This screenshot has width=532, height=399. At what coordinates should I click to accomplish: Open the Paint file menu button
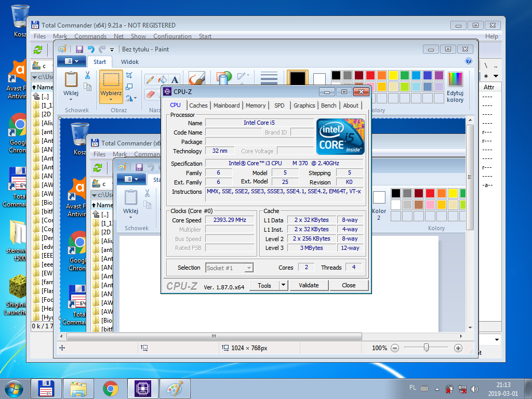(x=72, y=61)
